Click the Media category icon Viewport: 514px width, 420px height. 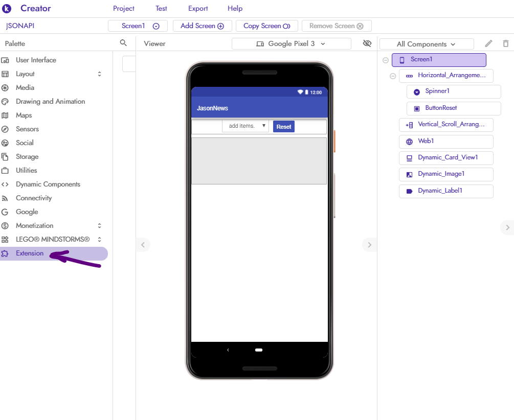coord(5,88)
